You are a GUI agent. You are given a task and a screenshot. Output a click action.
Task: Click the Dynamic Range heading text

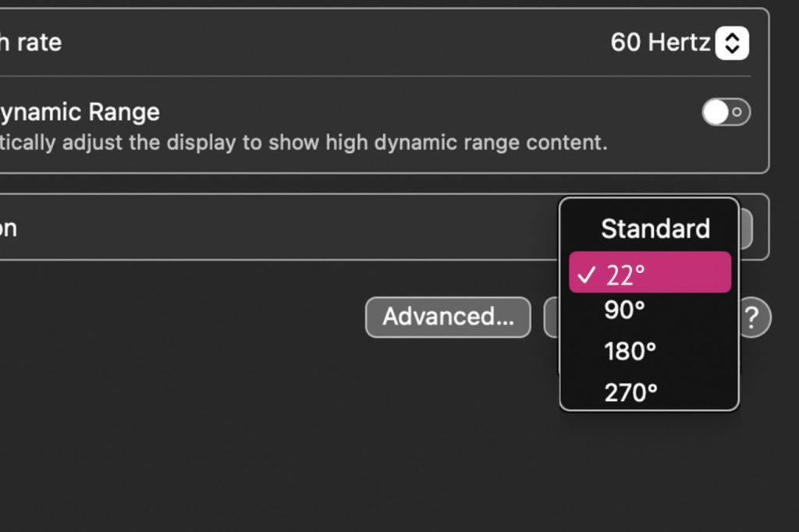click(80, 112)
